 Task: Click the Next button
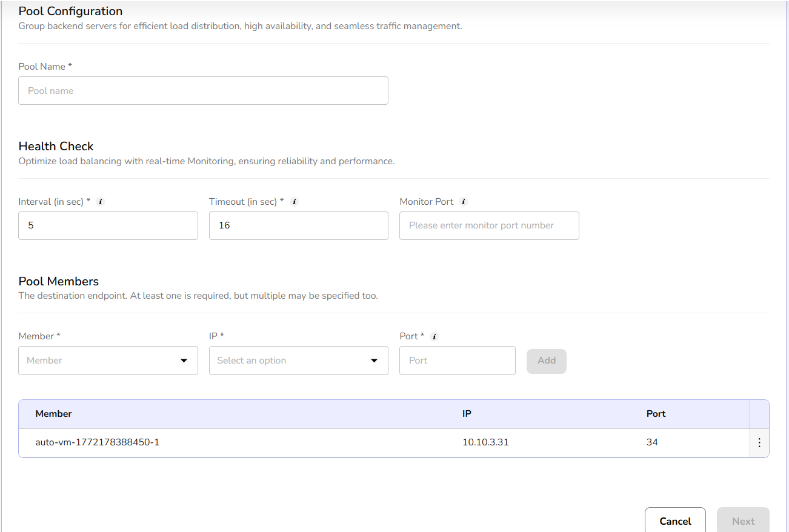[743, 521]
